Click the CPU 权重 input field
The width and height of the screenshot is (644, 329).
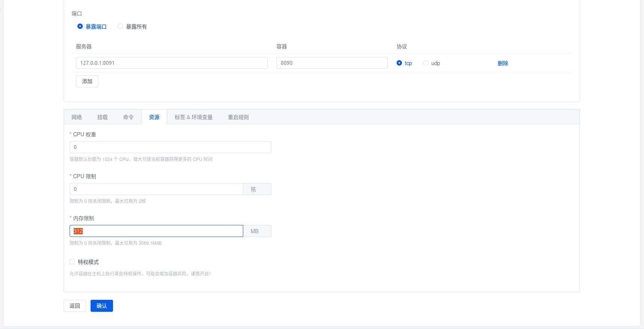(170, 147)
